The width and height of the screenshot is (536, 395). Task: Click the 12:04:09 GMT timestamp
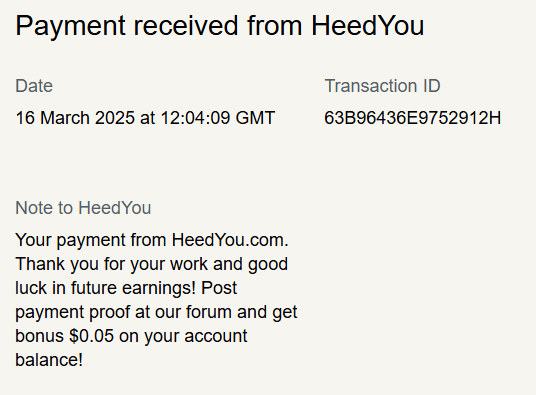coord(218,118)
